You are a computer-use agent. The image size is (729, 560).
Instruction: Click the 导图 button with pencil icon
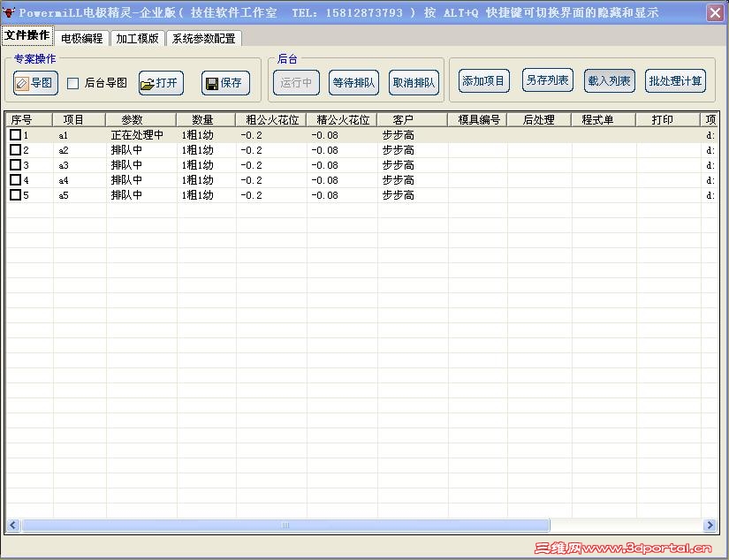pos(36,83)
